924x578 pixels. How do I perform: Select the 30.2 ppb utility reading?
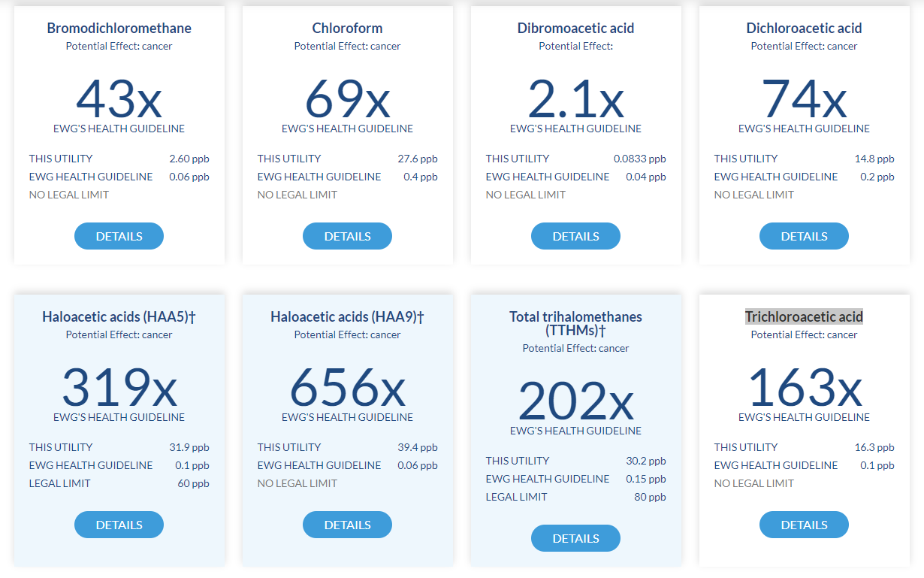(646, 461)
